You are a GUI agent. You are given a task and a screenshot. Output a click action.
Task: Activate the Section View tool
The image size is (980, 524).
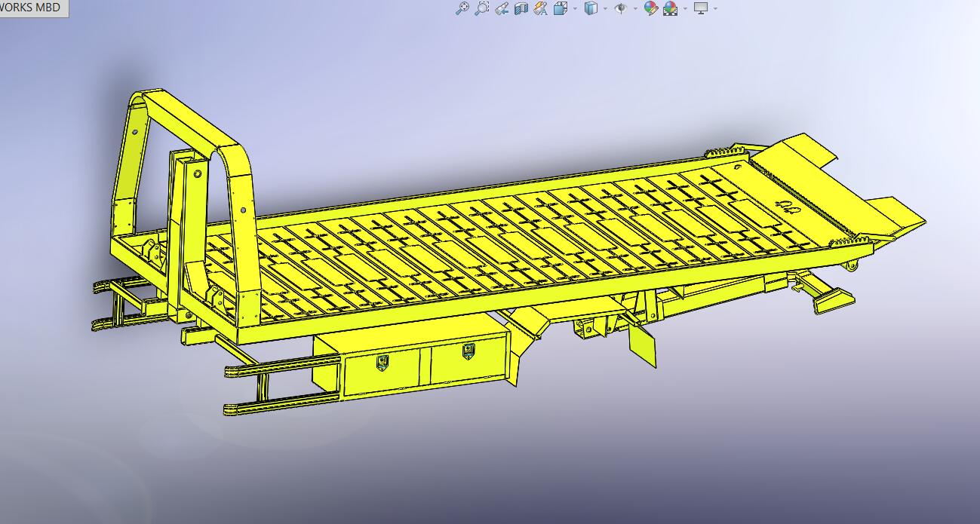(521, 8)
